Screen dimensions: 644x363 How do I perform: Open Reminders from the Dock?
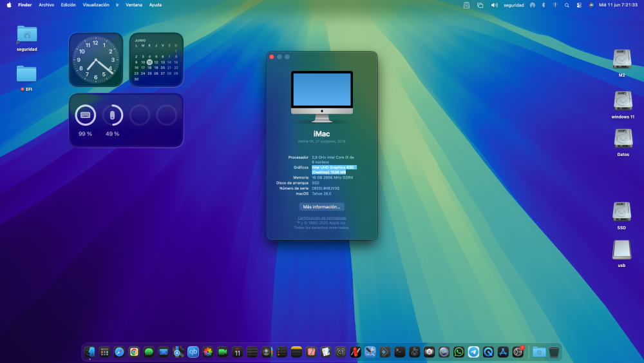point(282,352)
